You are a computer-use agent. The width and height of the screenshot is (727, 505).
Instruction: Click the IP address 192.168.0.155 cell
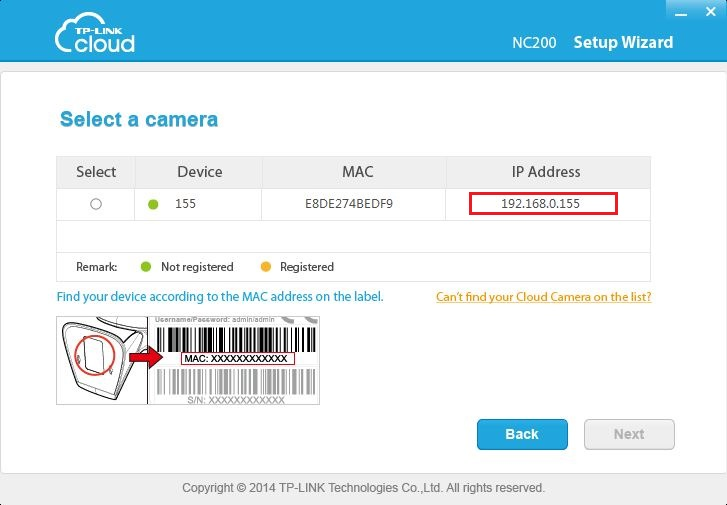(x=543, y=204)
